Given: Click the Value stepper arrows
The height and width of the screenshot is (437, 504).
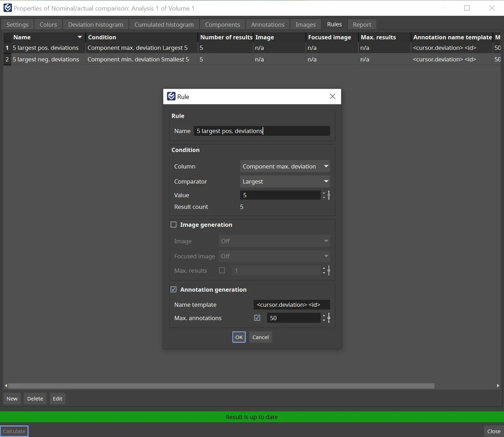Looking at the screenshot, I should (324, 195).
